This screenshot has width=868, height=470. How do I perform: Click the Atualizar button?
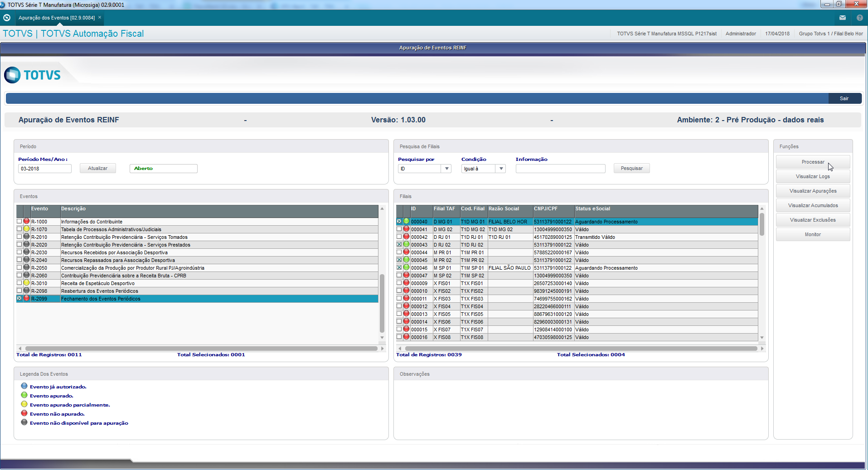click(x=97, y=168)
